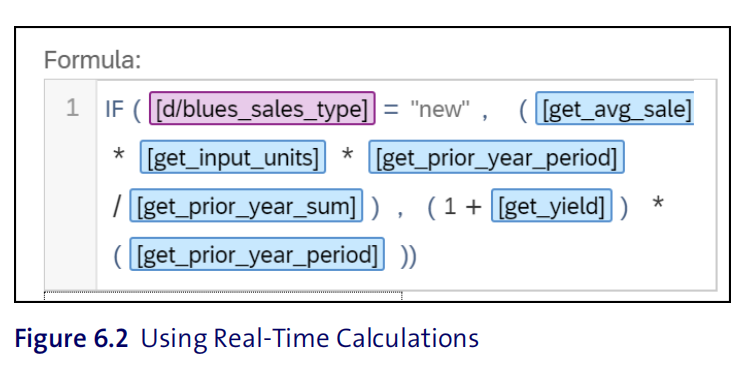The image size is (751, 370).
Task: Select the [get_prior_year_sum] token
Action: [x=246, y=205]
